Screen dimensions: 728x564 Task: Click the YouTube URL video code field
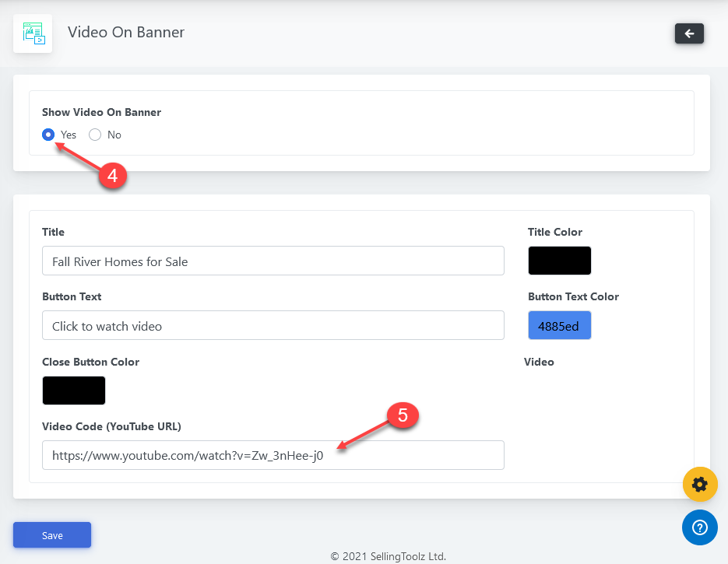tap(273, 455)
